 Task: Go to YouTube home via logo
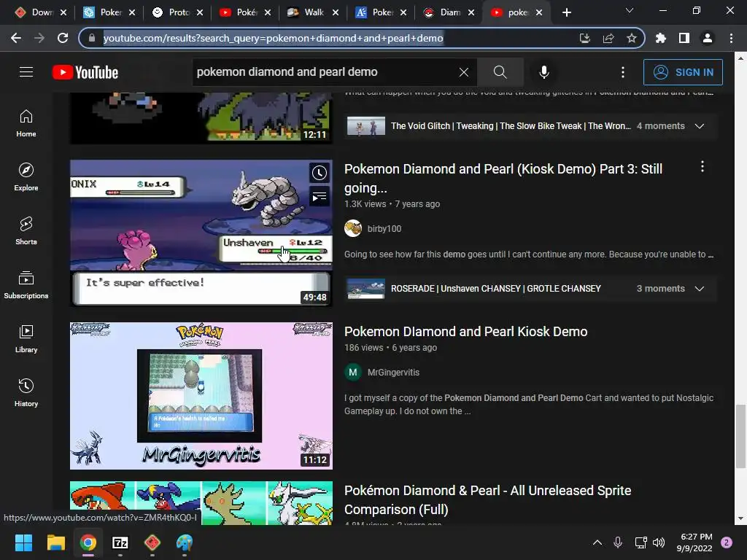pyautogui.click(x=85, y=72)
